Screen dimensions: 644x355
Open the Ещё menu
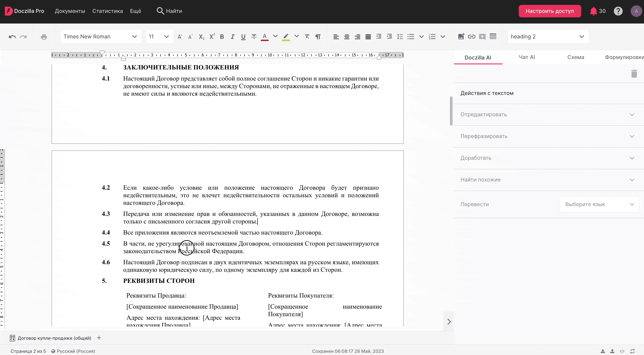coord(135,11)
